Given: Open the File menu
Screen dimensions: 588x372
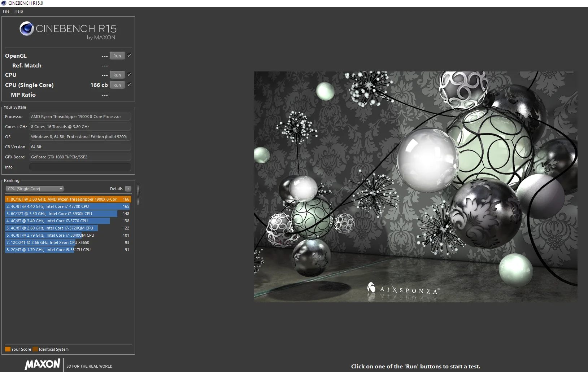Looking at the screenshot, I should point(6,11).
